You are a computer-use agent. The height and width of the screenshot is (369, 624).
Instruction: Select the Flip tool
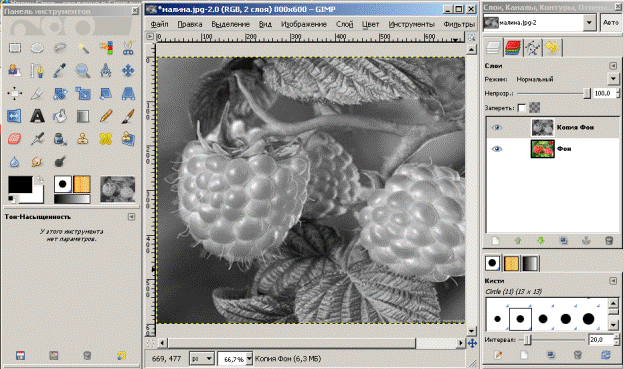(x=15, y=116)
